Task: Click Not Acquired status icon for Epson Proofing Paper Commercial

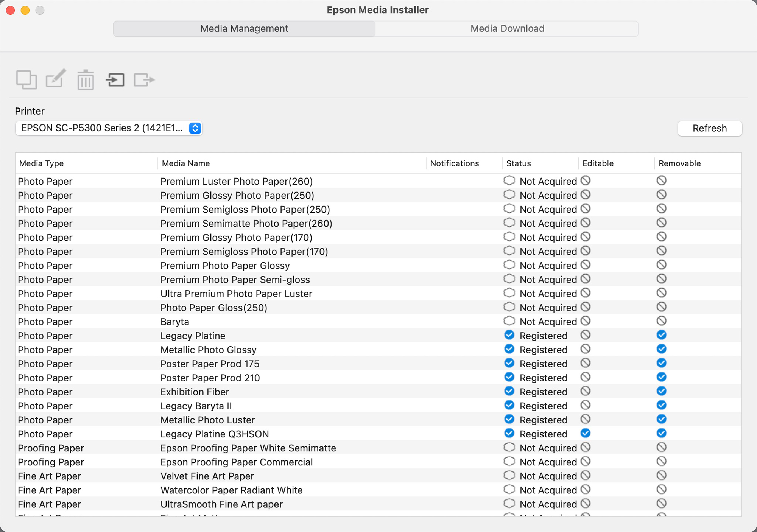Action: pyautogui.click(x=509, y=461)
